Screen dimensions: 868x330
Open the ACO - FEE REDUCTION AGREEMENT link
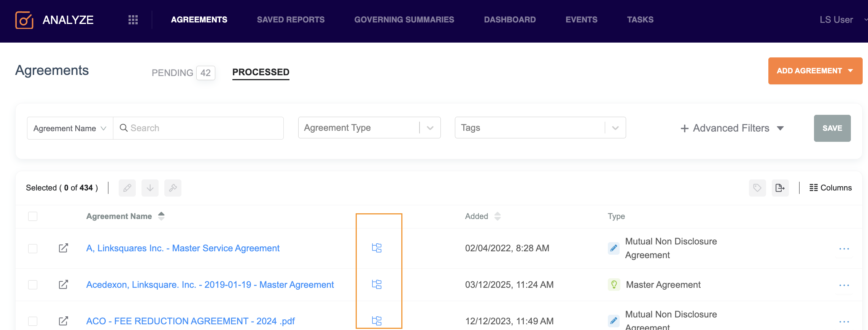click(x=190, y=321)
